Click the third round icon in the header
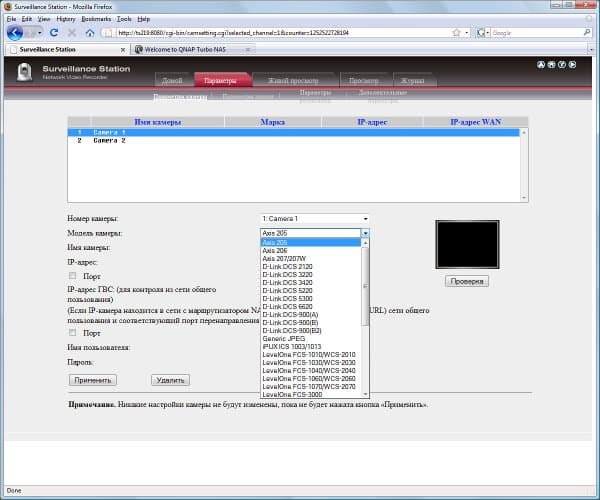This screenshot has height=500, width=600. (562, 65)
